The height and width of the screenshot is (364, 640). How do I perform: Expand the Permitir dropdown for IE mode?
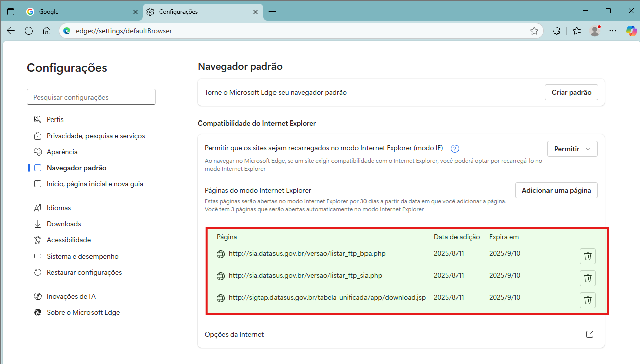point(572,149)
